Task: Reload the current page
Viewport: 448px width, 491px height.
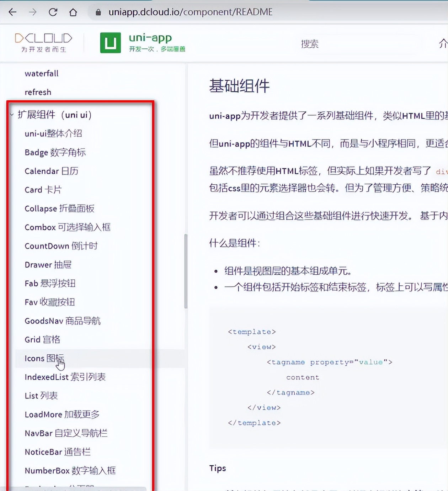Action: pyautogui.click(x=53, y=12)
